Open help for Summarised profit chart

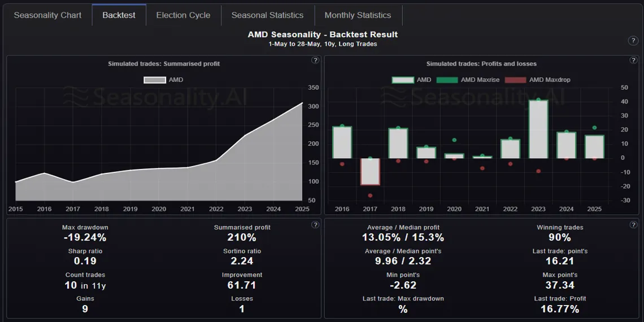315,60
